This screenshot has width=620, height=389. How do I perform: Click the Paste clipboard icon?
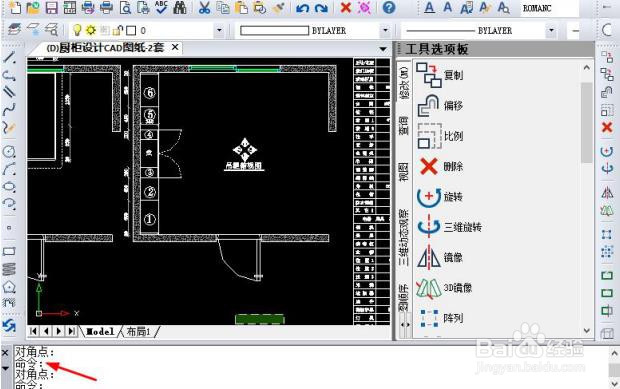coord(241,8)
